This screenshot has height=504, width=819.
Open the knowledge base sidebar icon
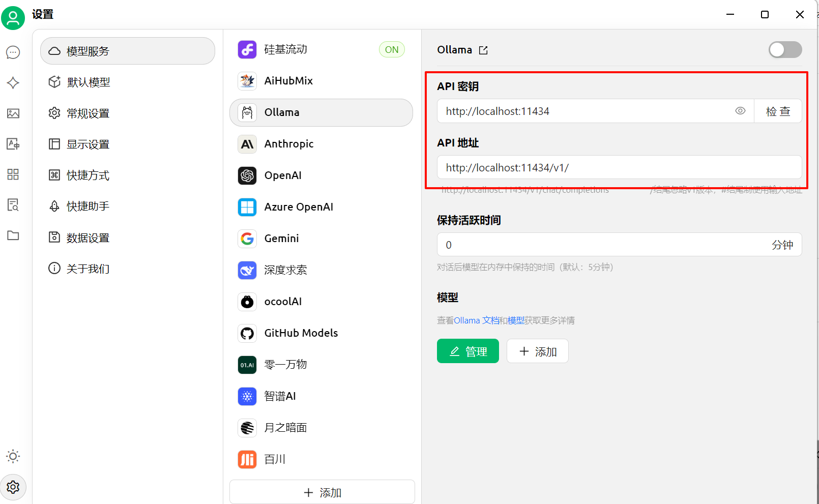pyautogui.click(x=13, y=205)
